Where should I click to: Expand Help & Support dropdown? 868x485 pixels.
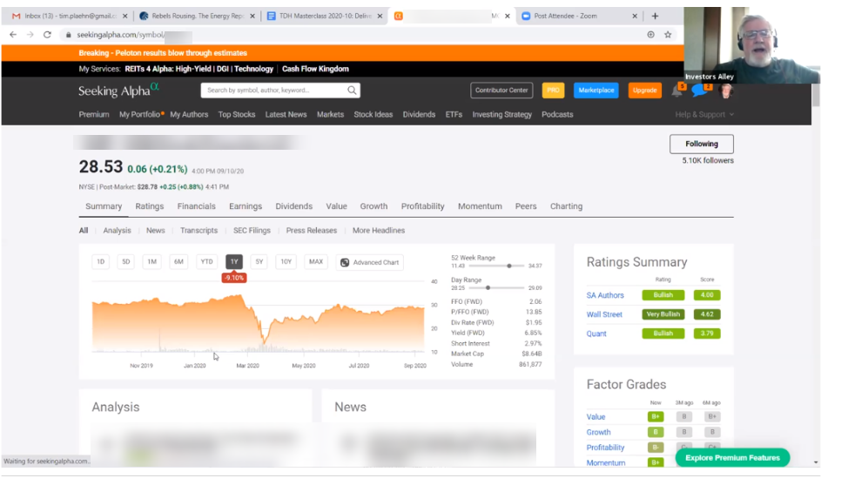pyautogui.click(x=704, y=115)
